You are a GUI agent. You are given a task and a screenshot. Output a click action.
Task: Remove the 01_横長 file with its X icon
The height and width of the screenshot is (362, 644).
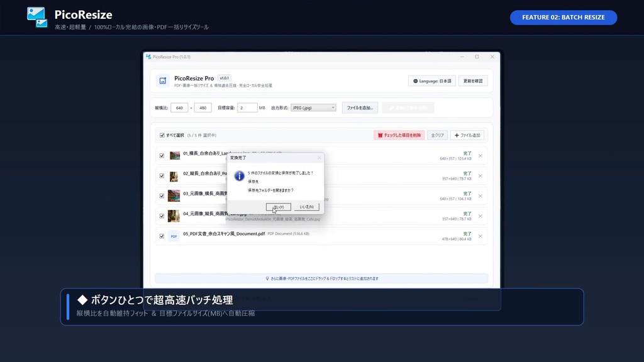tap(480, 156)
